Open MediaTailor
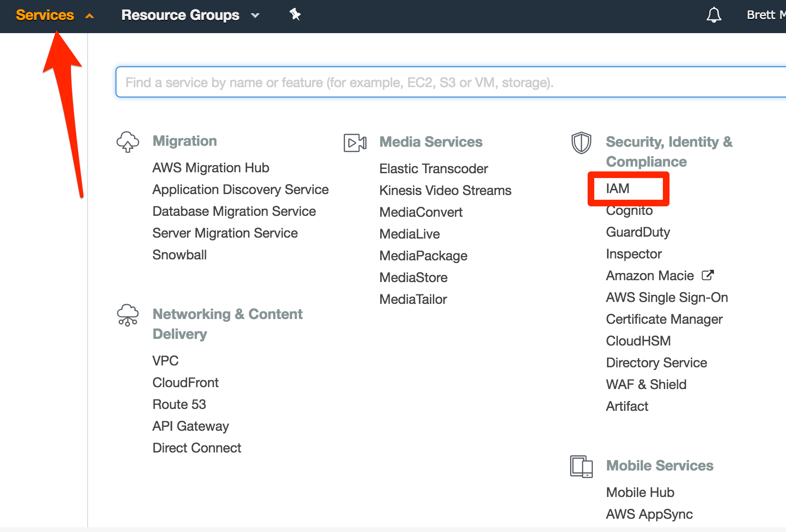 [413, 299]
